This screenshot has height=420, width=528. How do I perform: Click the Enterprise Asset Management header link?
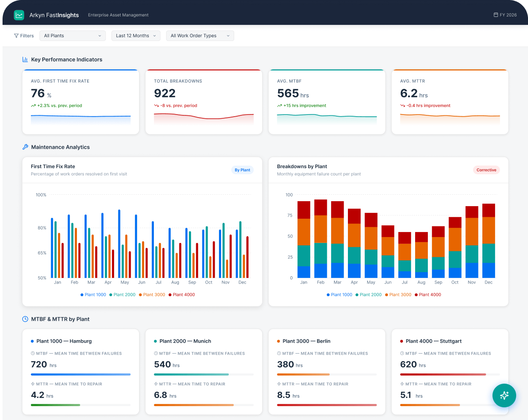click(118, 15)
